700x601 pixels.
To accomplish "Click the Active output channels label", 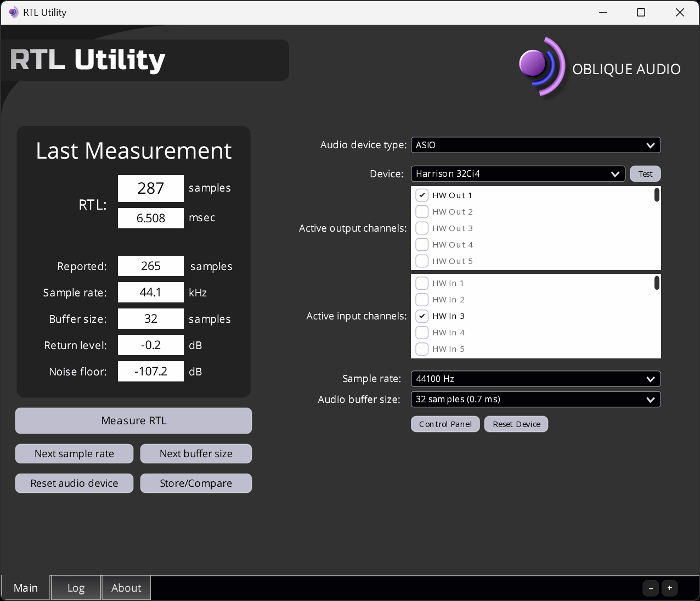I will [353, 228].
